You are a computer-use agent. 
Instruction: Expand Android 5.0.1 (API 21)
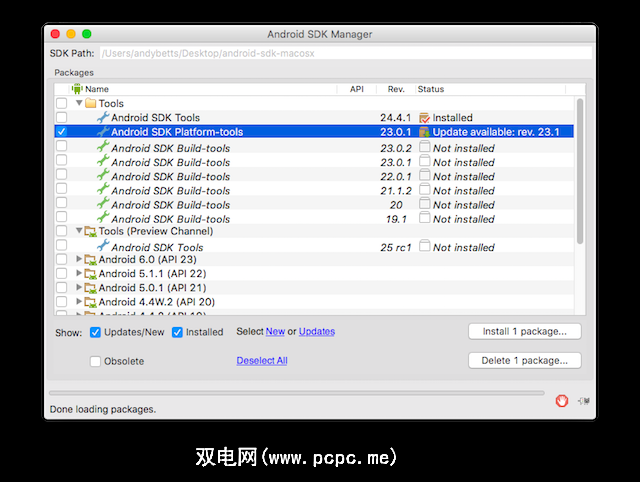pos(79,287)
